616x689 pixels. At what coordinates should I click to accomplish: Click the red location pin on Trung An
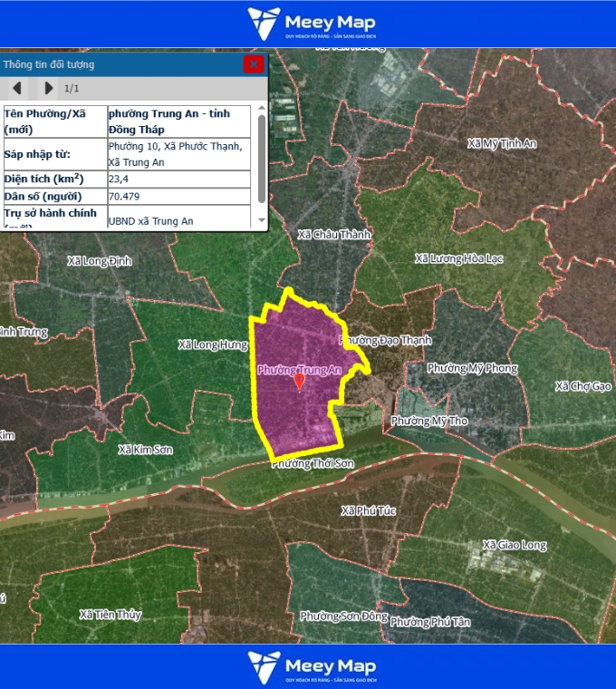[300, 382]
